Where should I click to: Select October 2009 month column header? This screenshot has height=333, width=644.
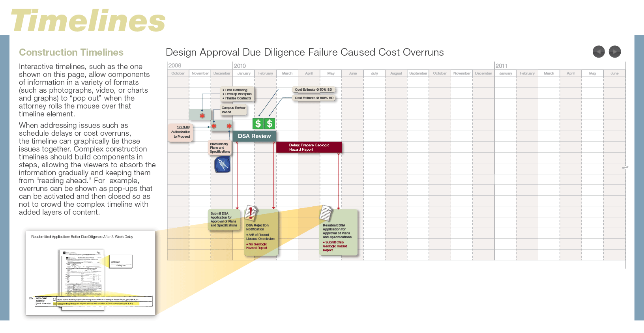(x=178, y=73)
